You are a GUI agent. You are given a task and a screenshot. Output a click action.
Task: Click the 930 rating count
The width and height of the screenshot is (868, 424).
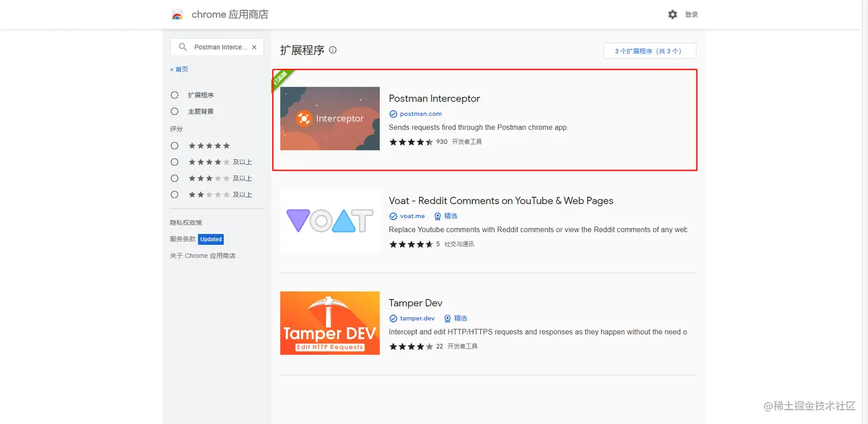click(x=441, y=142)
